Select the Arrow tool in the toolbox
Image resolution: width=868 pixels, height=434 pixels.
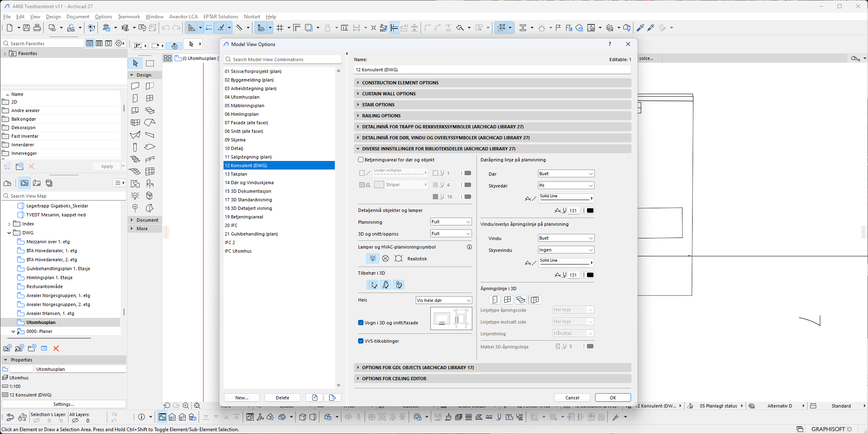point(135,63)
